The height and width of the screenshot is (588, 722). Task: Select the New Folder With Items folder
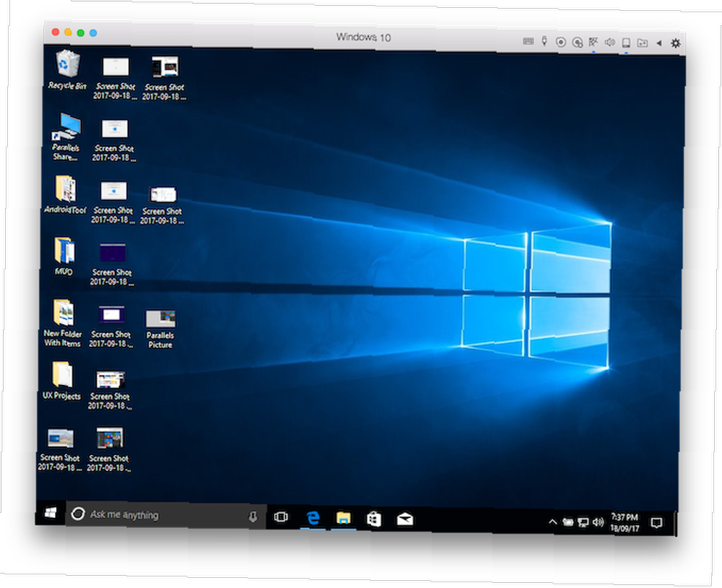(63, 323)
